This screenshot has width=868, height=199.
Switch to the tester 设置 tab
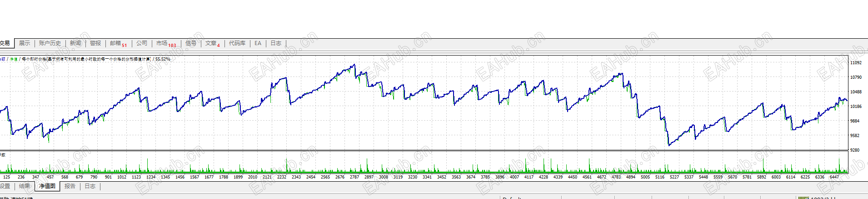click(5, 186)
